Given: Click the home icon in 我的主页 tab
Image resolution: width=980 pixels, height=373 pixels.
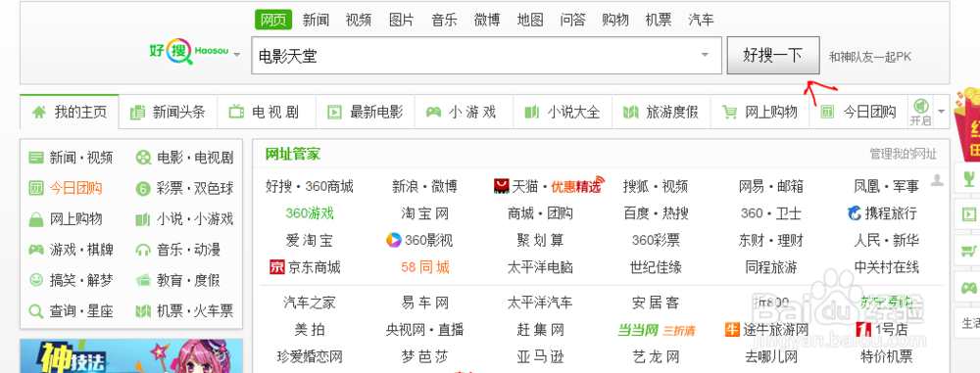Looking at the screenshot, I should click(x=39, y=113).
